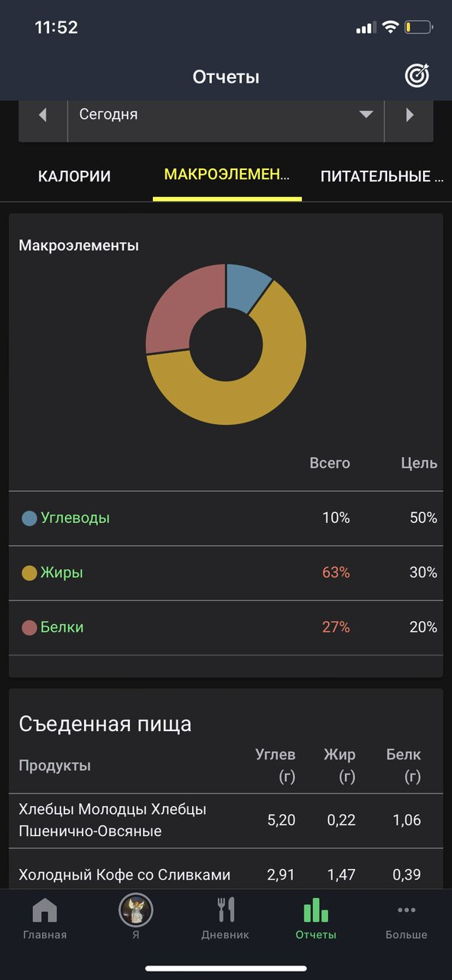Screen dimensions: 452x980
Task: Tap the Белки link
Action: click(62, 627)
